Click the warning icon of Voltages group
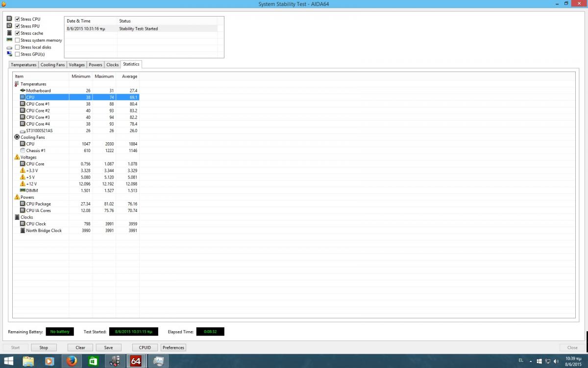The width and height of the screenshot is (588, 368). coord(17,157)
